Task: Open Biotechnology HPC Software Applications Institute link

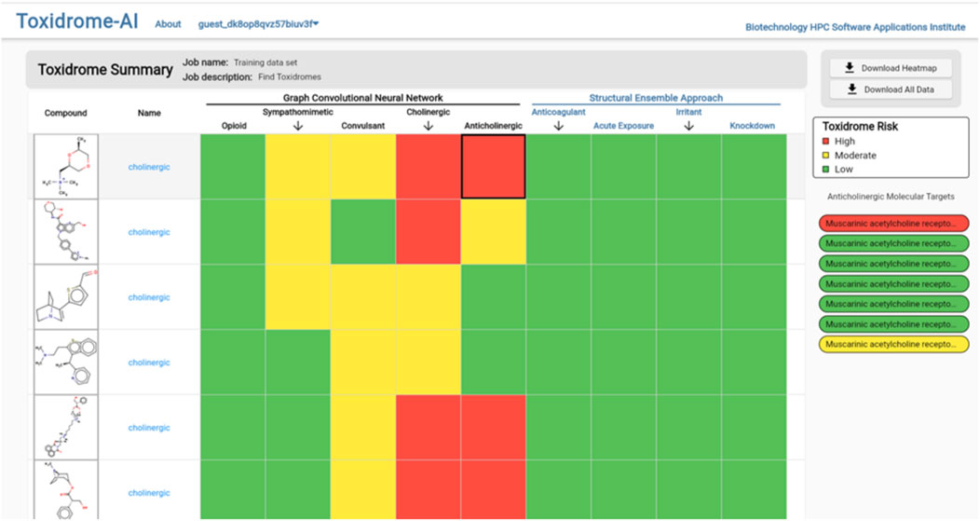Action: 855,27
